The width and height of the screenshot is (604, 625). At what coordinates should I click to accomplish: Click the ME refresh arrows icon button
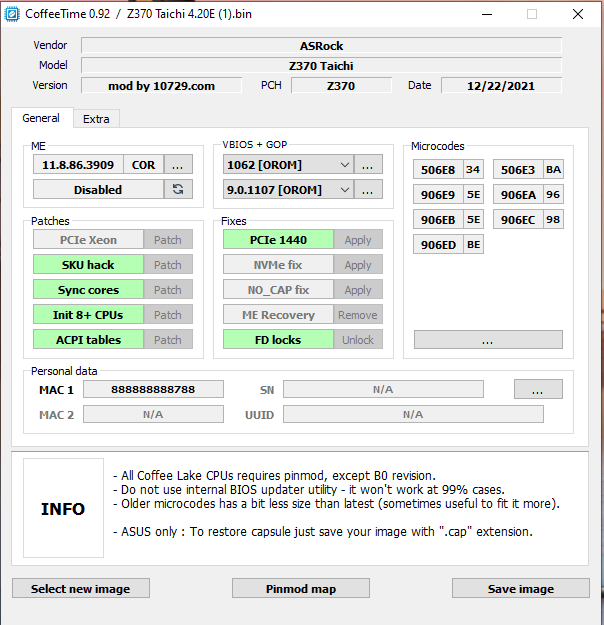[x=178, y=189]
